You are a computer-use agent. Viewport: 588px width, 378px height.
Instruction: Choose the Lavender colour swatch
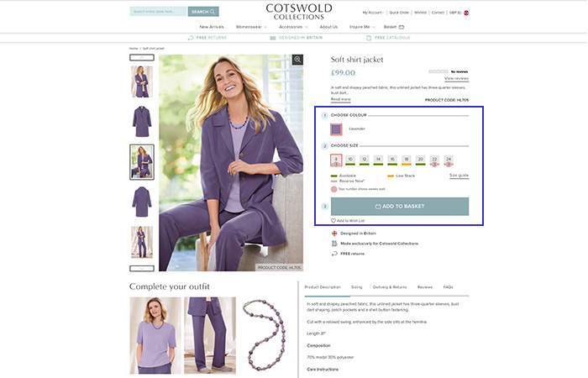point(336,129)
